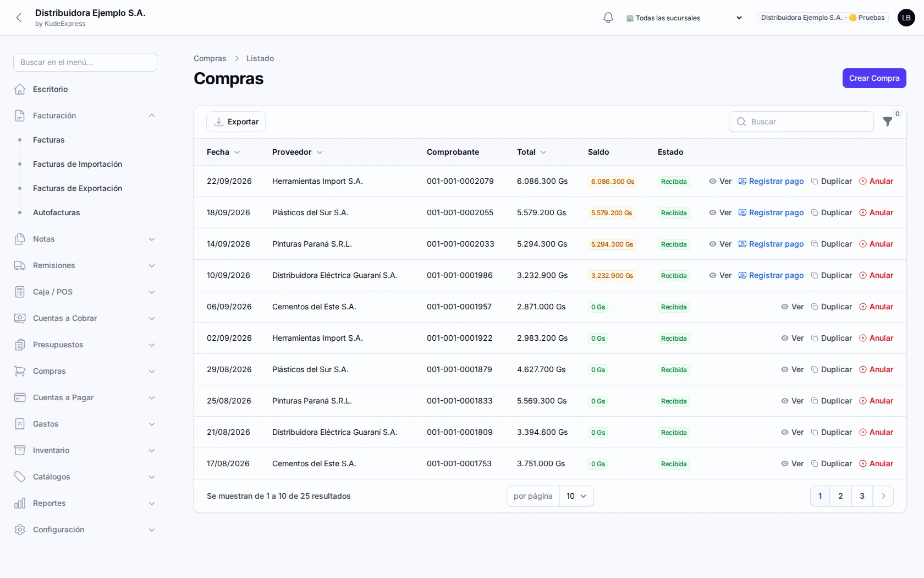Image resolution: width=924 pixels, height=578 pixels.
Task: Click the eye icon for purchase 001-001-0001957
Action: [785, 307]
